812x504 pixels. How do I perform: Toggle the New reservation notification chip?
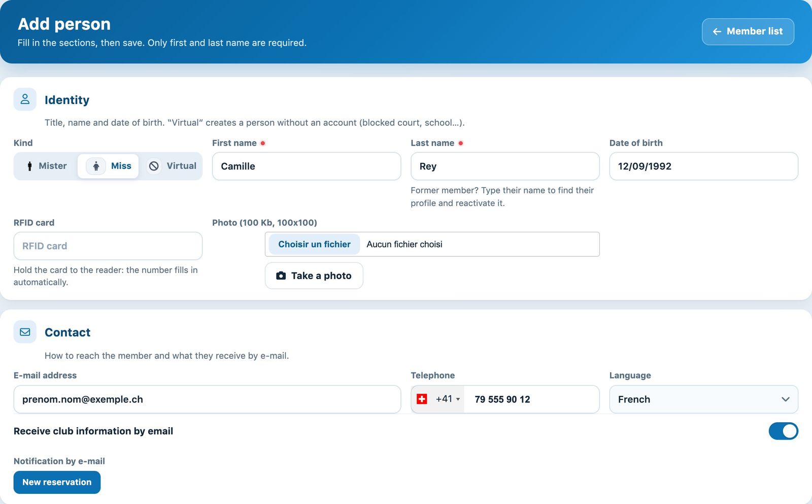point(57,482)
